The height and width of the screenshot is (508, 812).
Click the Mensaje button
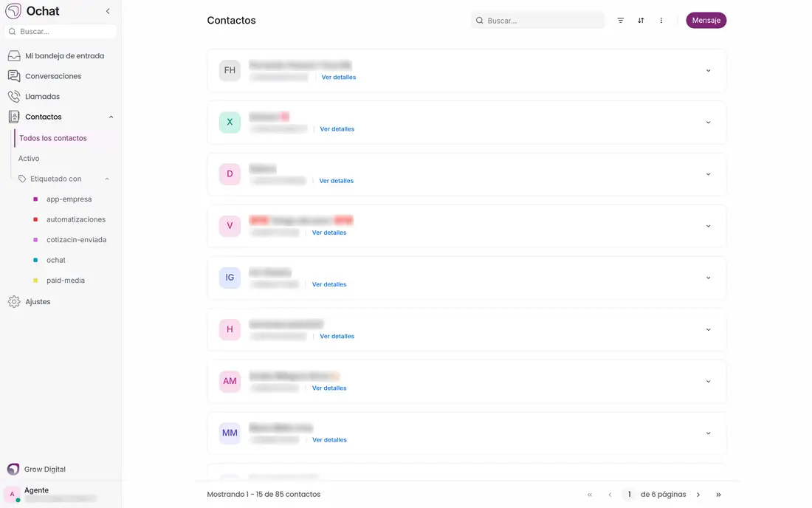(706, 20)
